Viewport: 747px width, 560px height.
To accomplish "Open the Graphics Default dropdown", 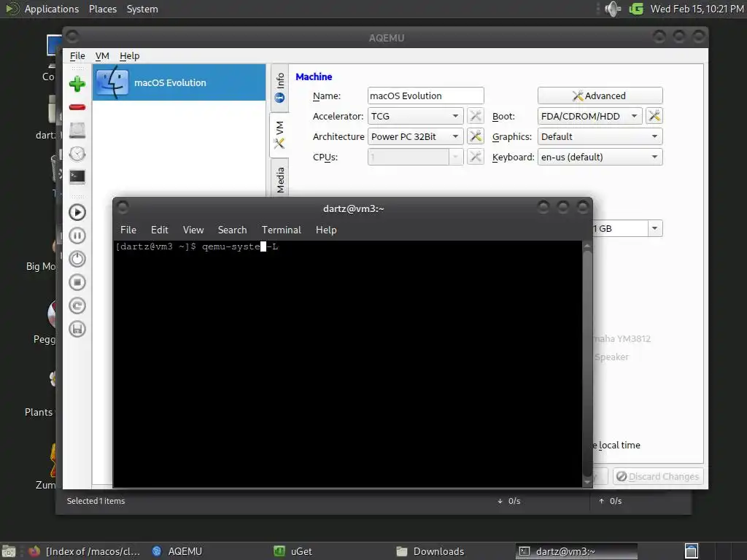I will click(x=600, y=136).
